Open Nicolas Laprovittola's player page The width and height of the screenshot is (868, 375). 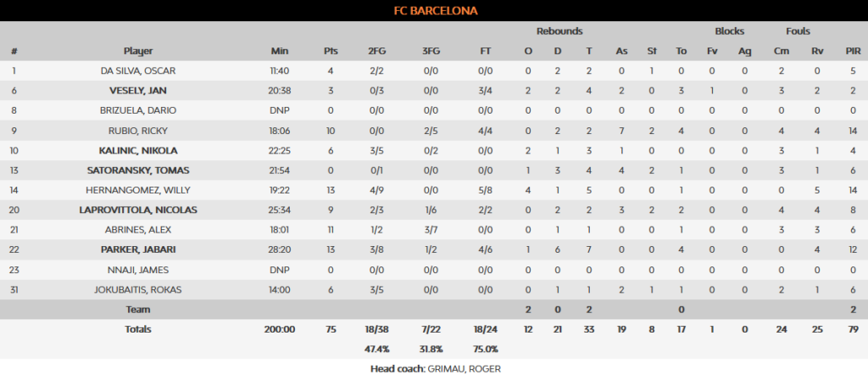(x=137, y=211)
